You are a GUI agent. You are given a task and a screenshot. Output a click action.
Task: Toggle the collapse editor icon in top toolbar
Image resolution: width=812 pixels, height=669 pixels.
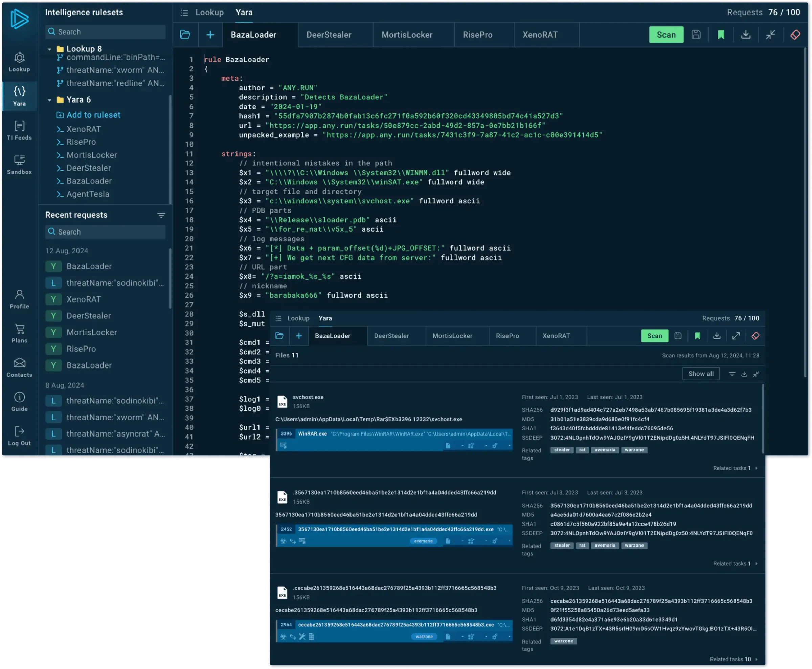tap(770, 35)
